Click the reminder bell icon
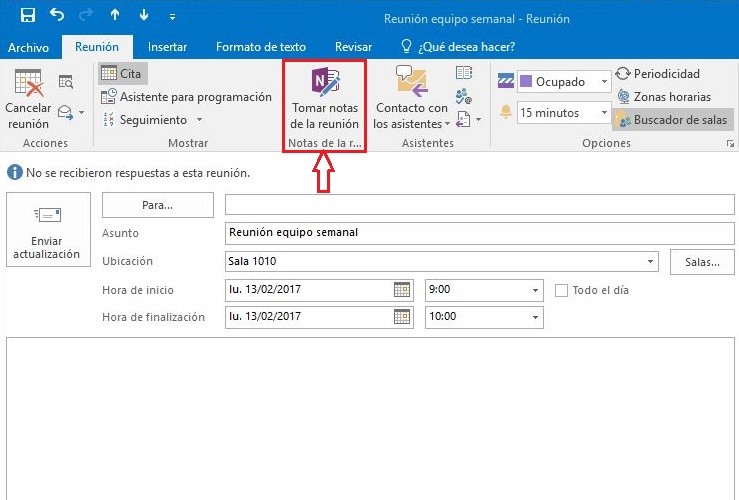 point(506,113)
